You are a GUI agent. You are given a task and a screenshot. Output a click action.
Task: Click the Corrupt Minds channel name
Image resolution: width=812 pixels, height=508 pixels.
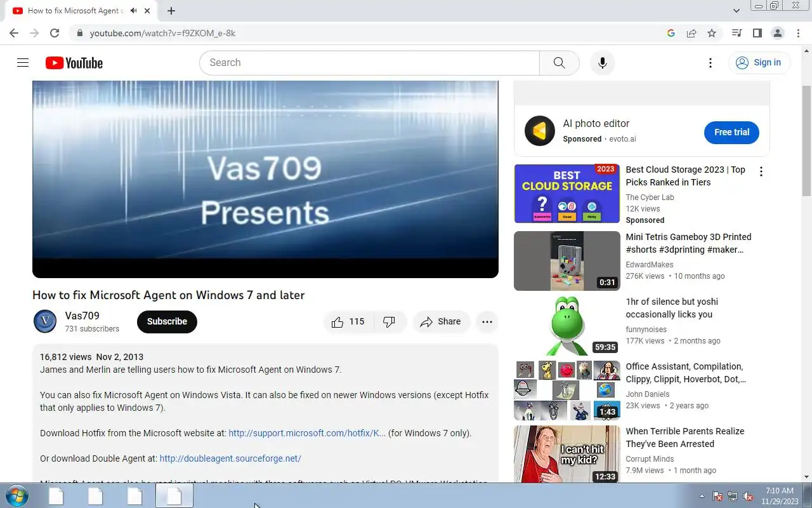650,459
